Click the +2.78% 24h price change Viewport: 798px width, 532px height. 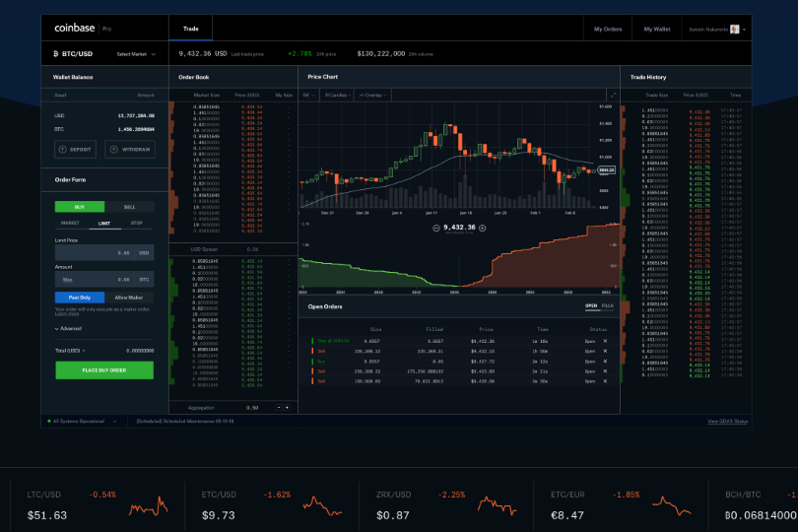(x=299, y=53)
